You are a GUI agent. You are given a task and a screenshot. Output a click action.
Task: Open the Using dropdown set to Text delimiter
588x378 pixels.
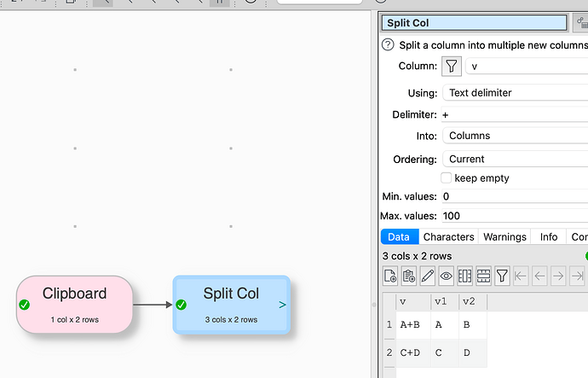pyautogui.click(x=515, y=92)
